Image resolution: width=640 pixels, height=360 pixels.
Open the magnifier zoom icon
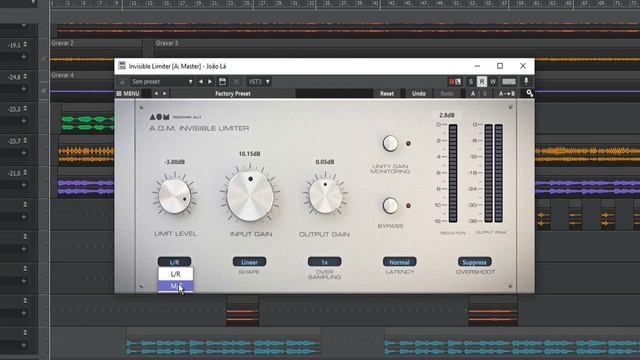(x=529, y=93)
